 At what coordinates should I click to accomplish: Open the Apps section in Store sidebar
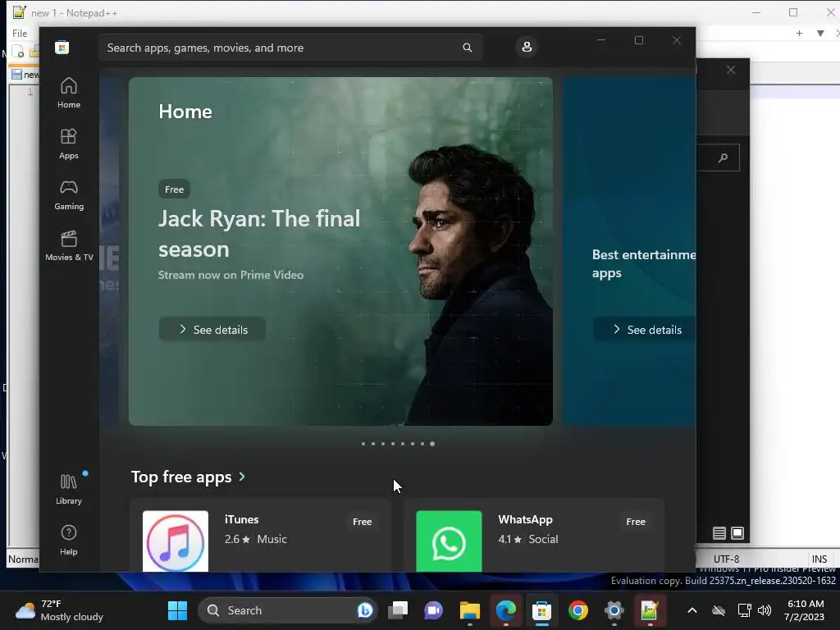coord(69,144)
